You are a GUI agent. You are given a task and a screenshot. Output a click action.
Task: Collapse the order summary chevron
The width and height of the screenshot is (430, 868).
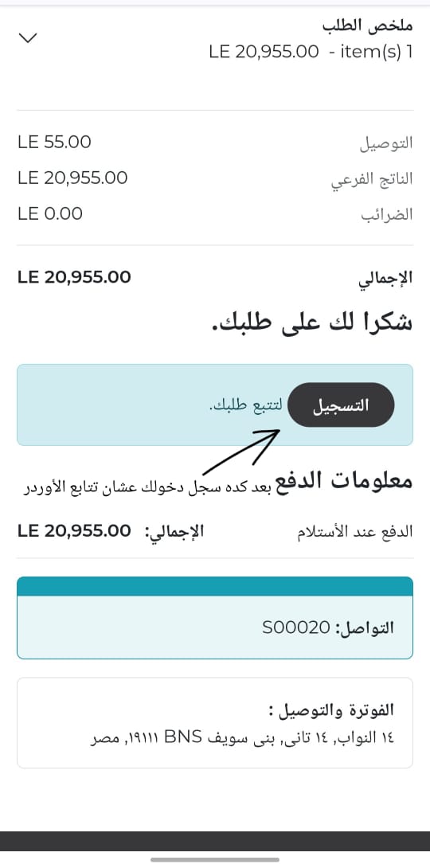28,37
